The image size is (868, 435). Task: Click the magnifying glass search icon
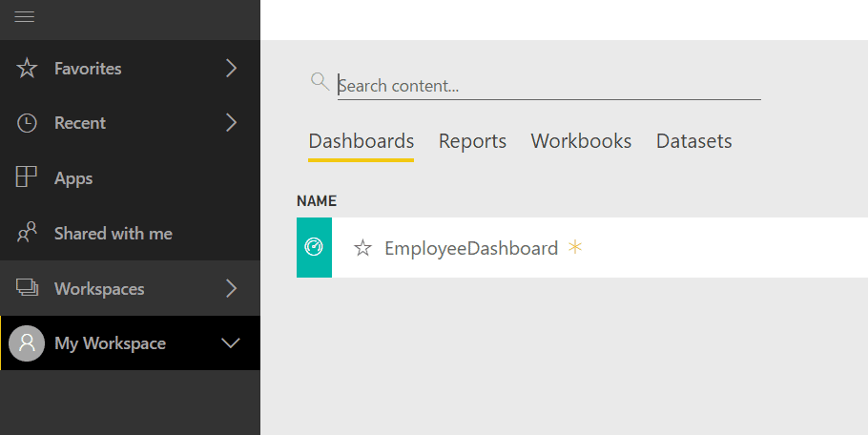tap(320, 81)
